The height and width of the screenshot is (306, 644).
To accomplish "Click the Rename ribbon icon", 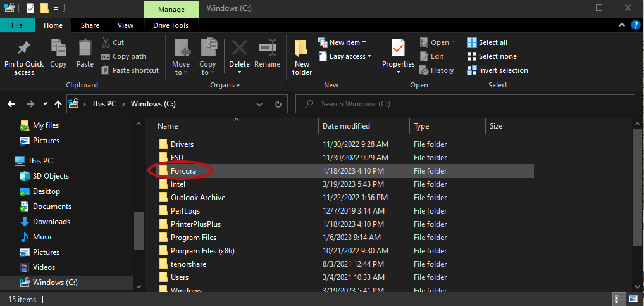I will tap(267, 48).
